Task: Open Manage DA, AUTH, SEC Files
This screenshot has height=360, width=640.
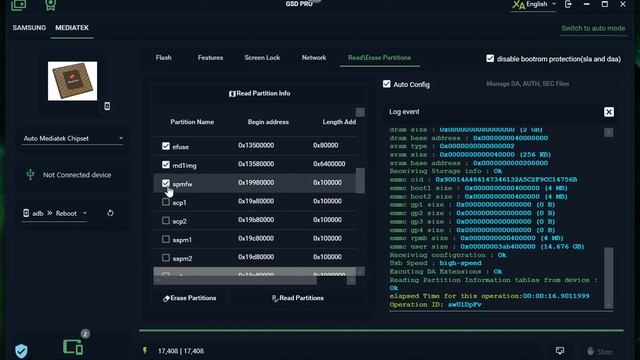Action: pos(527,84)
